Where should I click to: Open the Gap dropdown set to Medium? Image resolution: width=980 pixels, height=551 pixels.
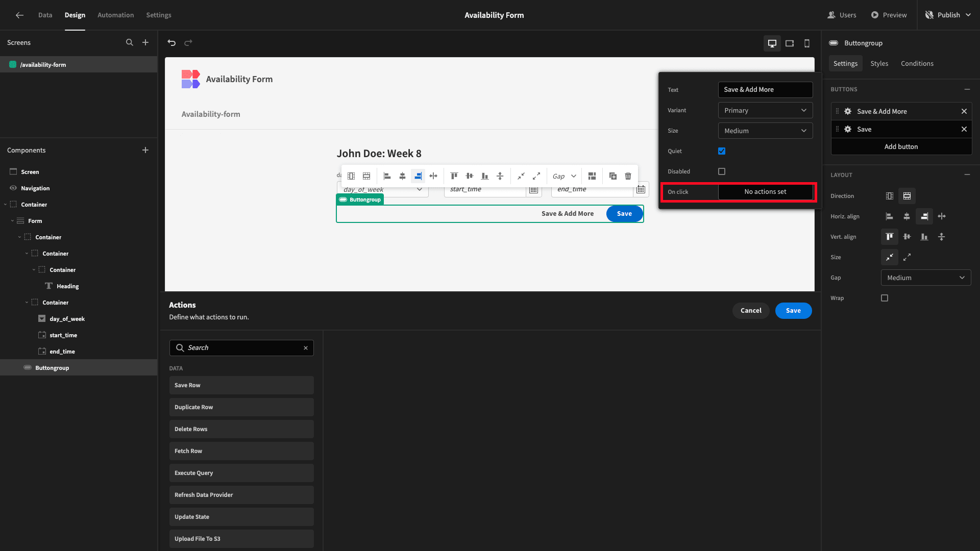pyautogui.click(x=926, y=278)
